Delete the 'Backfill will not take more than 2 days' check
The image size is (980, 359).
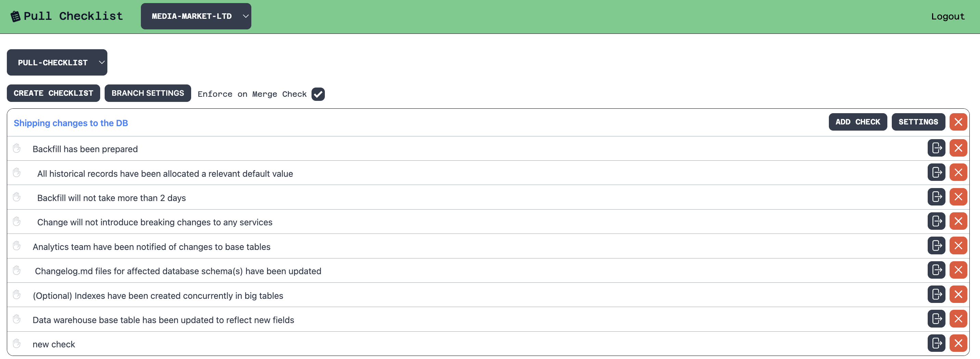click(x=958, y=197)
